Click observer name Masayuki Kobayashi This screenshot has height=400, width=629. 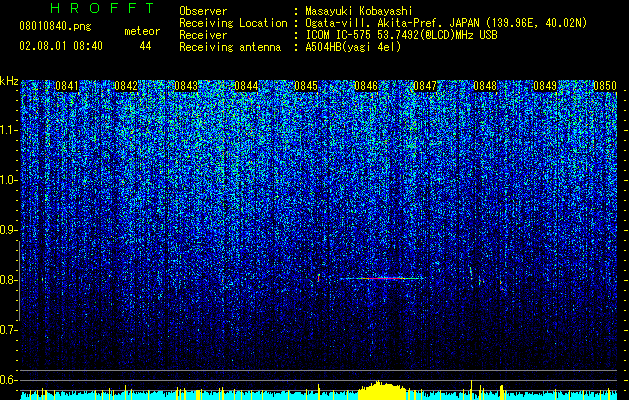click(359, 11)
